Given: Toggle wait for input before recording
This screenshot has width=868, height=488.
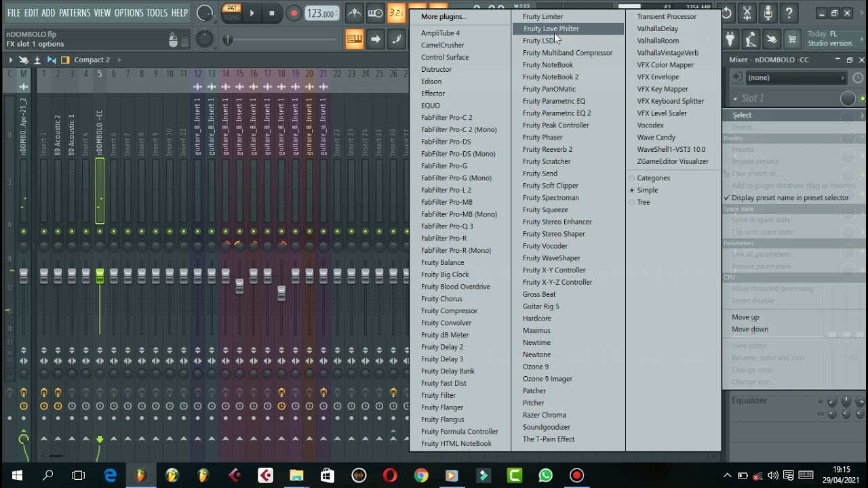Looking at the screenshot, I should pos(375,13).
